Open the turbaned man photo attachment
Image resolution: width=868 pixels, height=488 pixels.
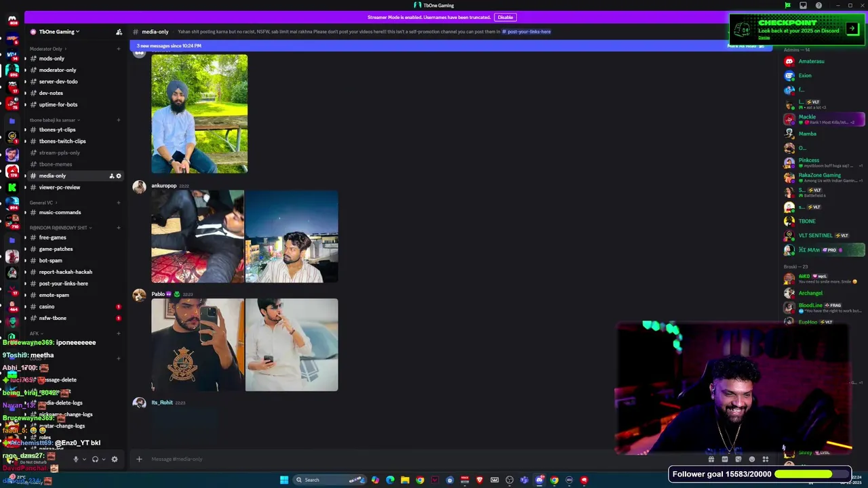(x=199, y=114)
